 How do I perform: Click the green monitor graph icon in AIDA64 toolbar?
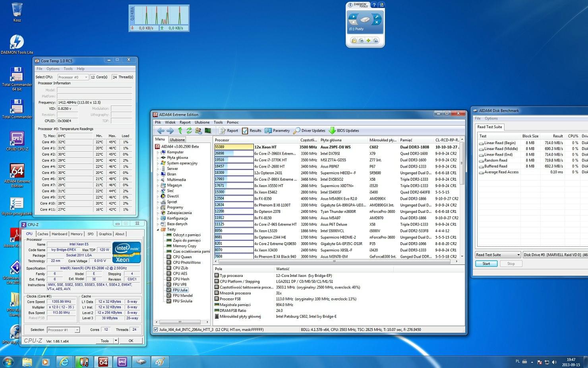coord(208,130)
